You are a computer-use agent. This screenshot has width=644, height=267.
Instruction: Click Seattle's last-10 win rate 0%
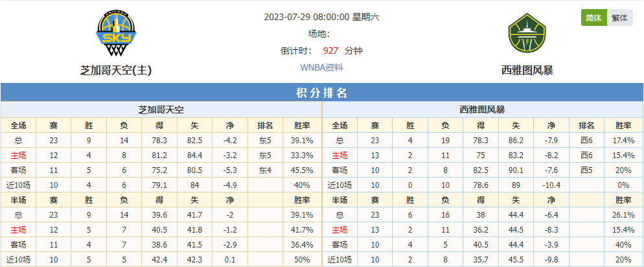(x=623, y=185)
